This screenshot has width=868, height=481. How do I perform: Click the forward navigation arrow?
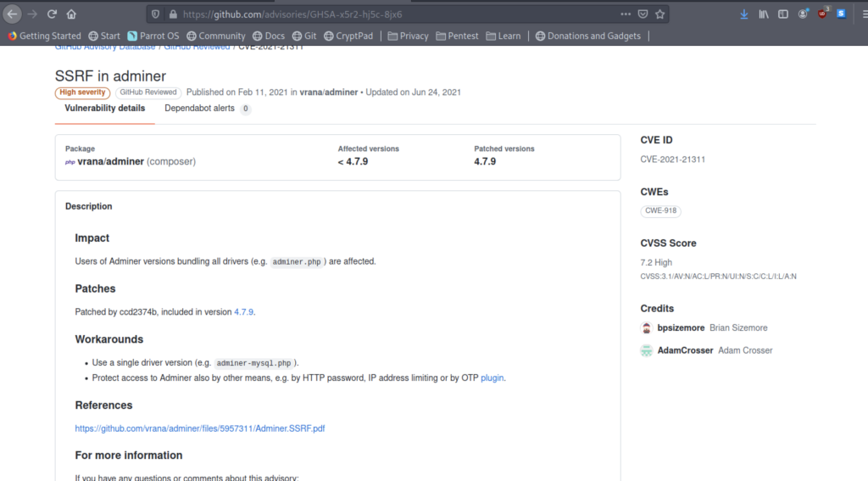tap(32, 14)
